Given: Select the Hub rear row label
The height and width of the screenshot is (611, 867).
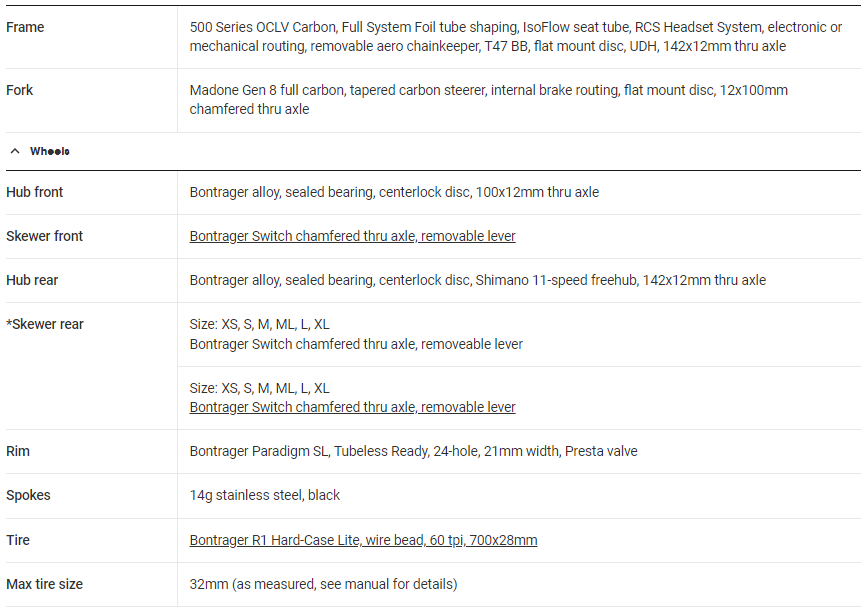Looking at the screenshot, I should [x=32, y=280].
